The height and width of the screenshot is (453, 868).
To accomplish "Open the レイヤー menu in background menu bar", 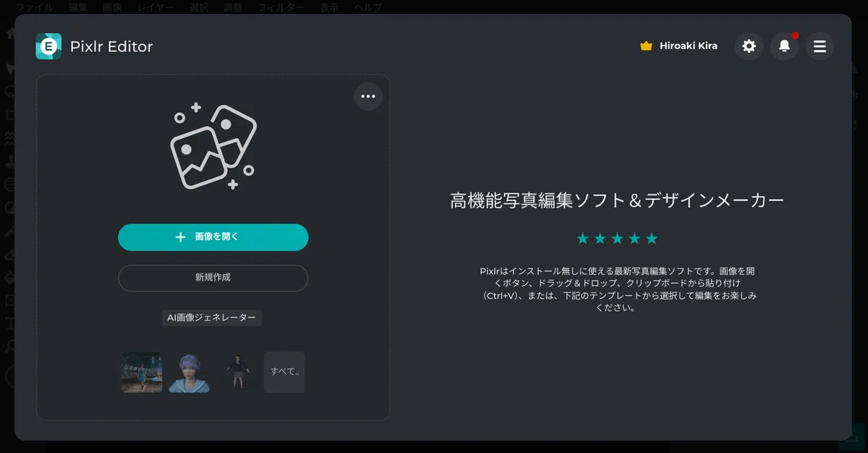I will coord(156,7).
